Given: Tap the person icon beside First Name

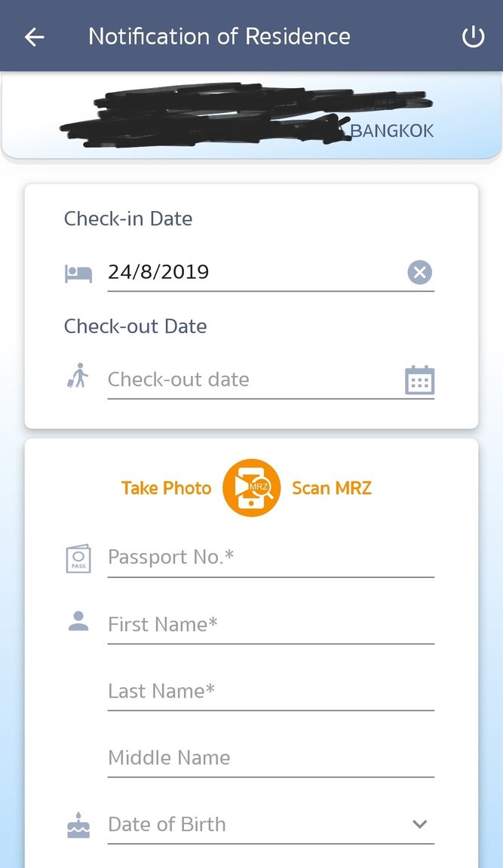Looking at the screenshot, I should pos(78,622).
